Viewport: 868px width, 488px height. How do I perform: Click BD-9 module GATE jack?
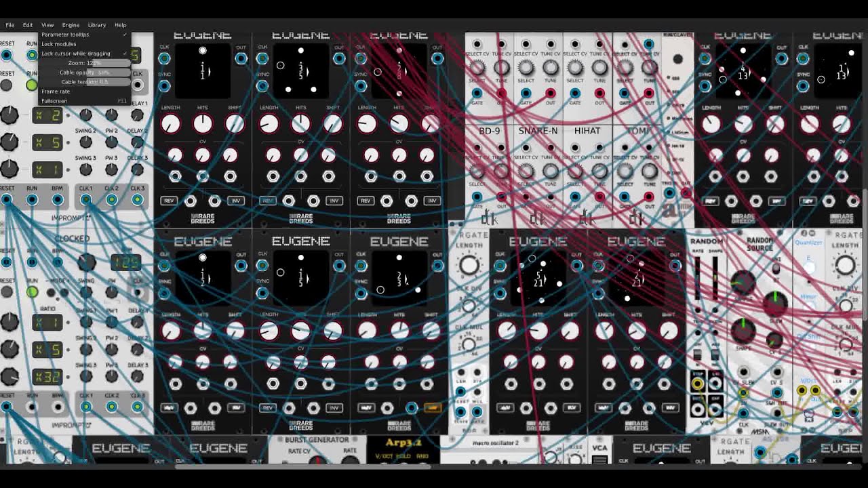pyautogui.click(x=477, y=197)
